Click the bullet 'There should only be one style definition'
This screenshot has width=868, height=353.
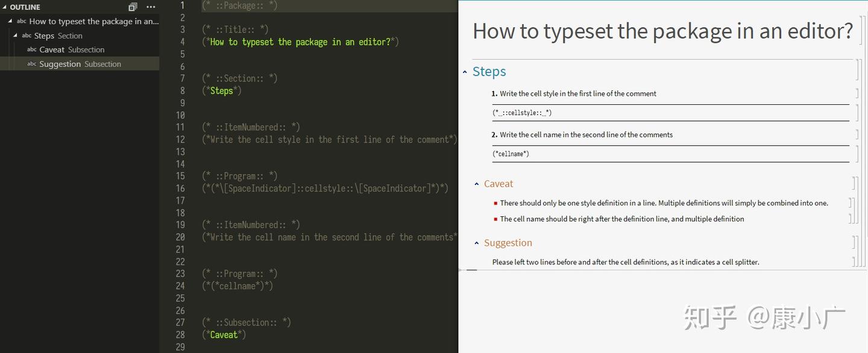664,203
